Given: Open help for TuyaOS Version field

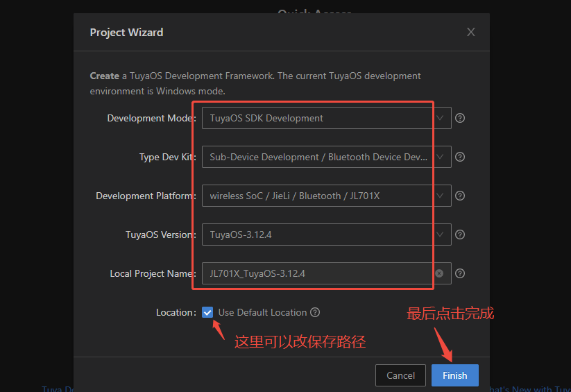Looking at the screenshot, I should click(460, 235).
